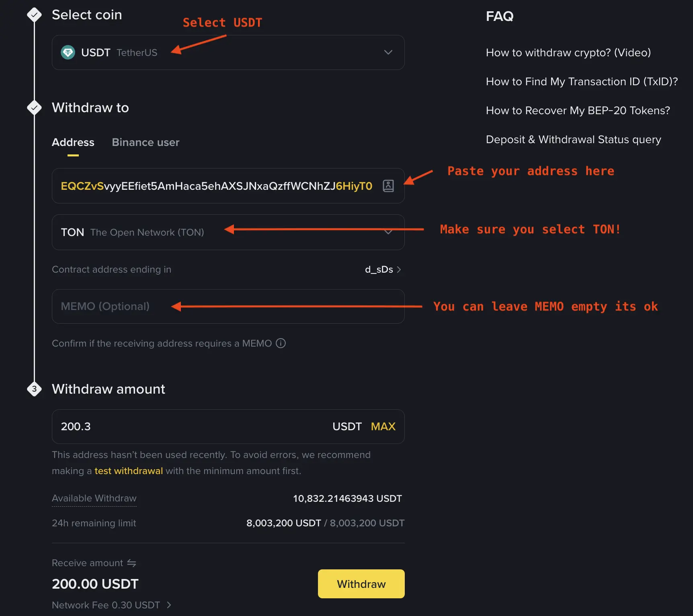
Task: Open How to withdraw crypto video link
Action: tap(568, 53)
